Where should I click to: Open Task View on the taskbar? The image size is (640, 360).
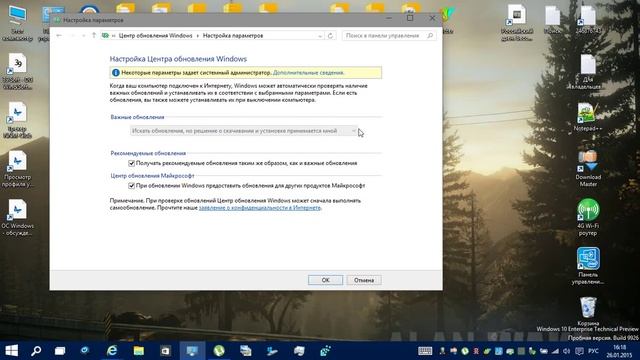[60, 351]
